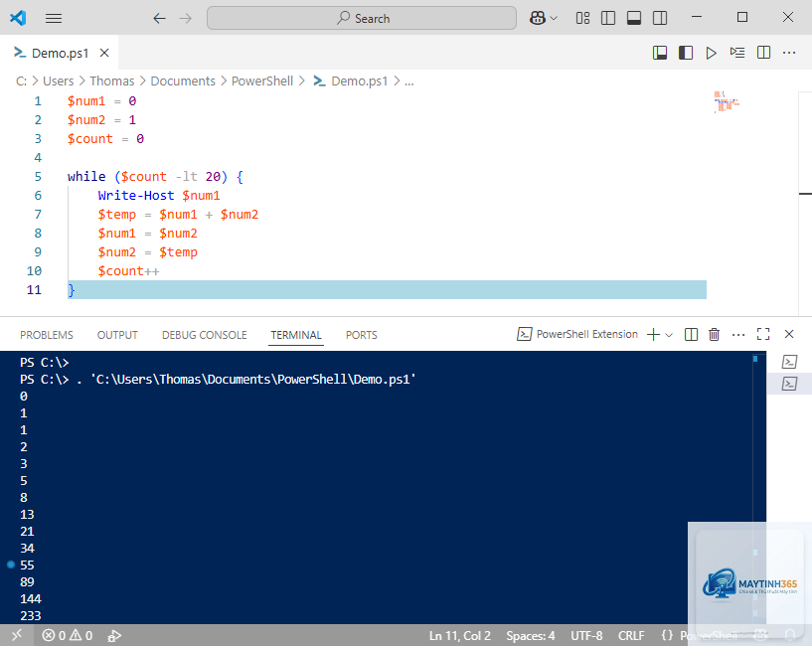The image size is (812, 646).
Task: Toggle the bottom panel visibility
Action: pyautogui.click(x=634, y=18)
